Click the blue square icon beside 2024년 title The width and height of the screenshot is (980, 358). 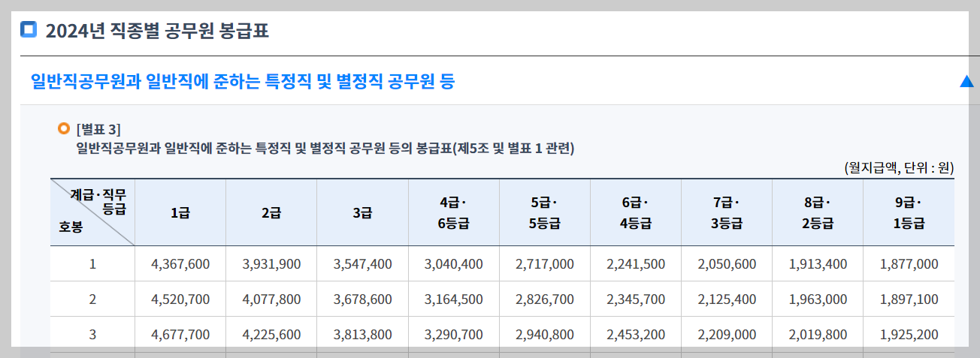(x=29, y=29)
